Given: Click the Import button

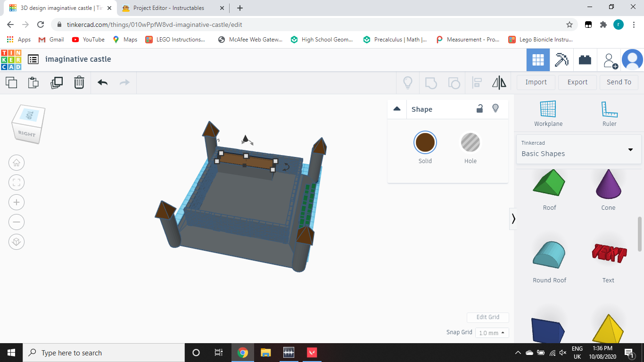Looking at the screenshot, I should [x=536, y=82].
